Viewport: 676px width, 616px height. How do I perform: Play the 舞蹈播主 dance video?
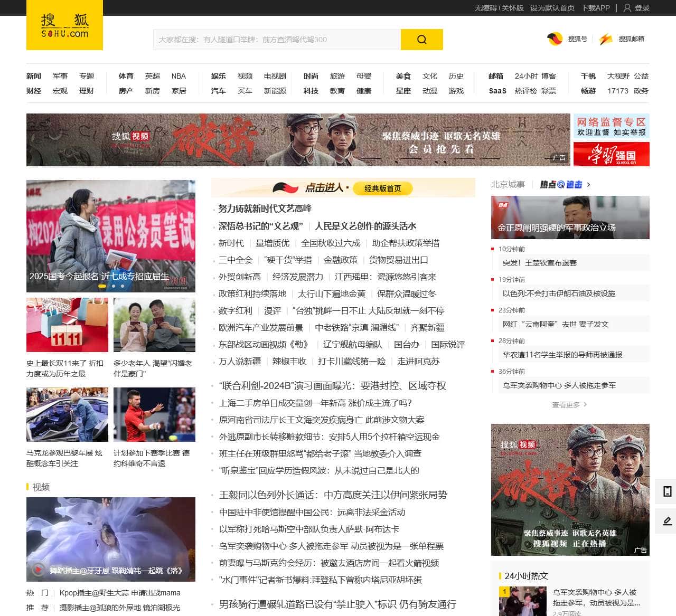(x=37, y=570)
